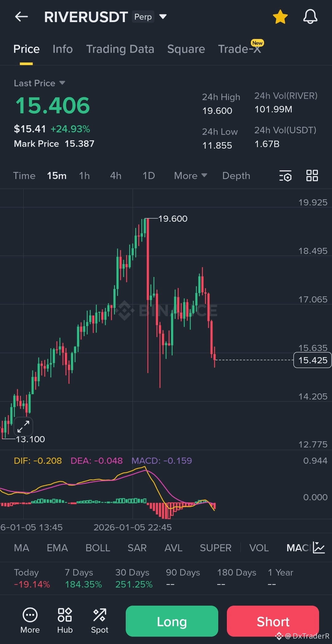Screen dimensions: 332x644
Task: Select the 15.425 current price marker
Action: pyautogui.click(x=313, y=360)
